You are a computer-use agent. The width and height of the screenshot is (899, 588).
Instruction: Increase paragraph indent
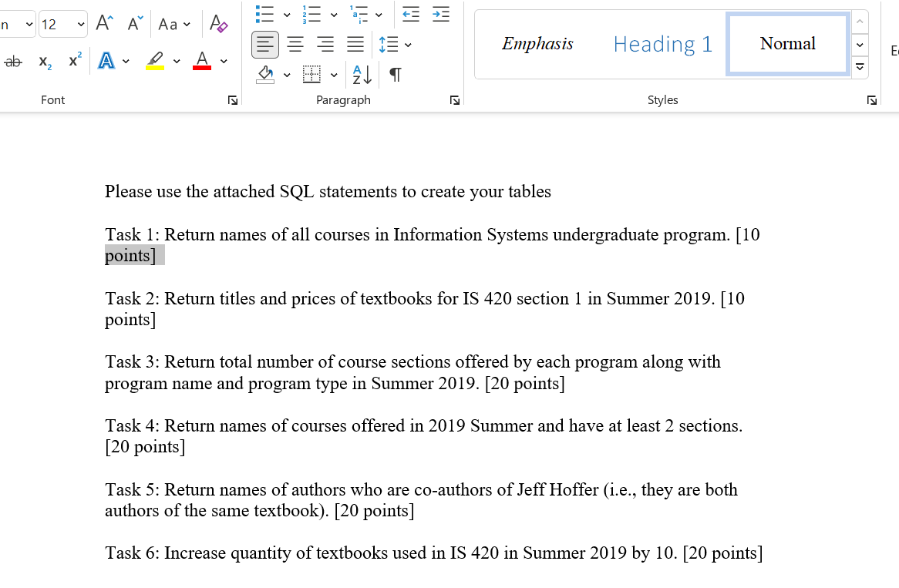coord(440,14)
